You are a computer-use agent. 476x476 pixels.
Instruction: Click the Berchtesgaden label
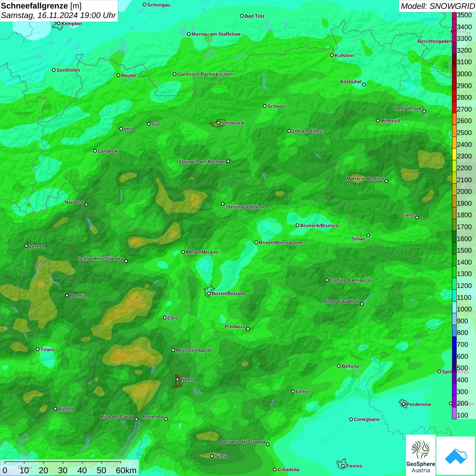(x=435, y=41)
